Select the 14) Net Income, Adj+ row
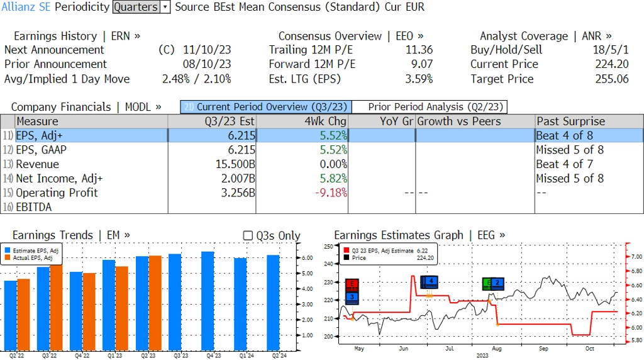644x360 pixels. [322, 179]
